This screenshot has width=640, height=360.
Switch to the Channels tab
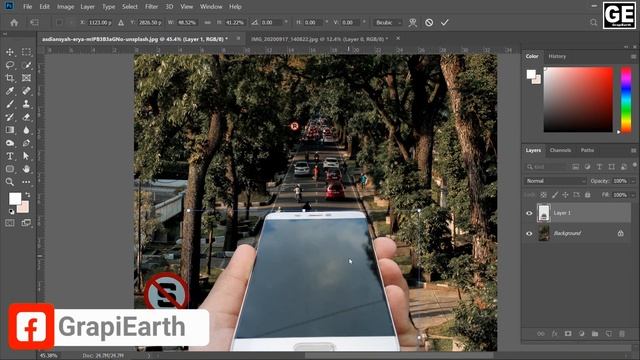click(560, 150)
